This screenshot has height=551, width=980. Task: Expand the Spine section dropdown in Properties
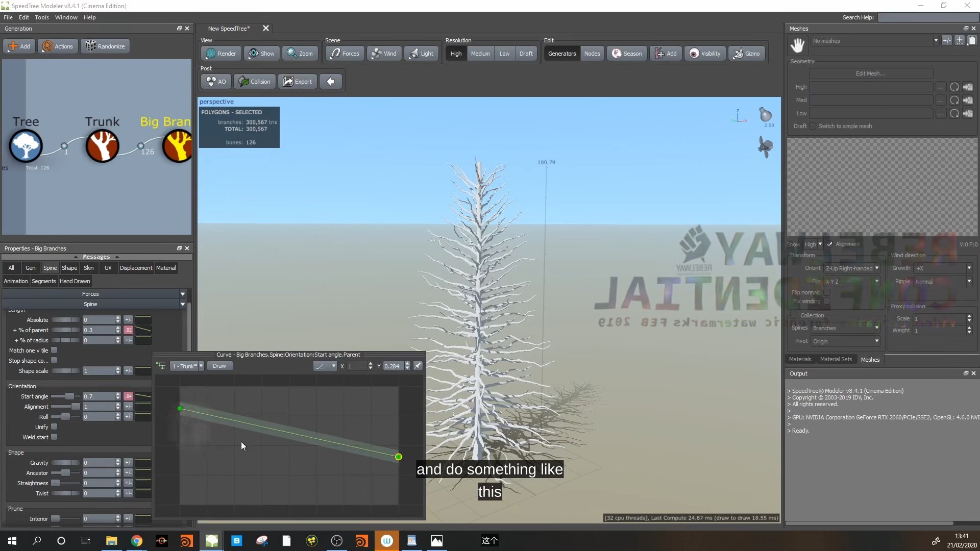182,304
